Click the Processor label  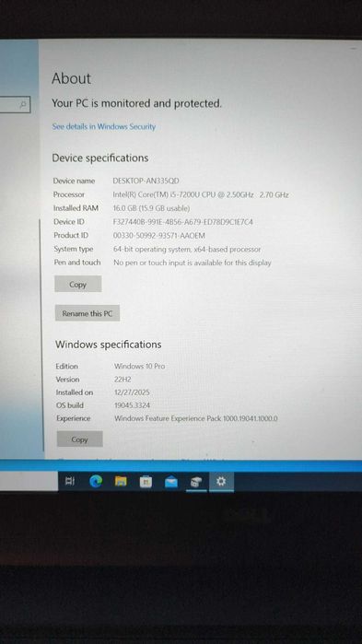[x=69, y=194]
